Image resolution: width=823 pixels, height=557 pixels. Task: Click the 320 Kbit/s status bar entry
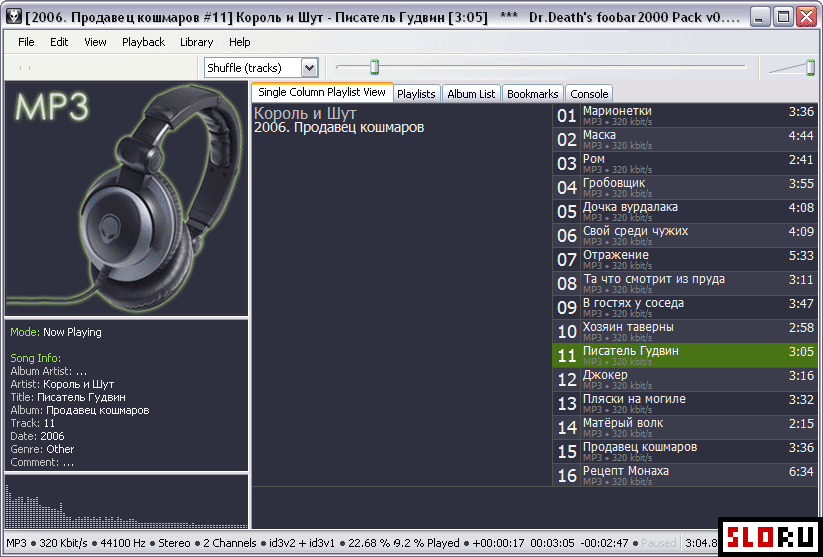pyautogui.click(x=63, y=543)
